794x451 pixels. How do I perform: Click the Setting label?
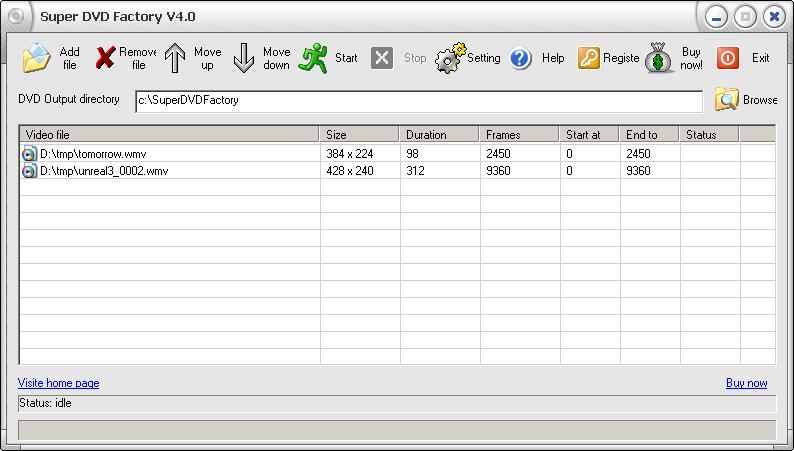tap(484, 58)
